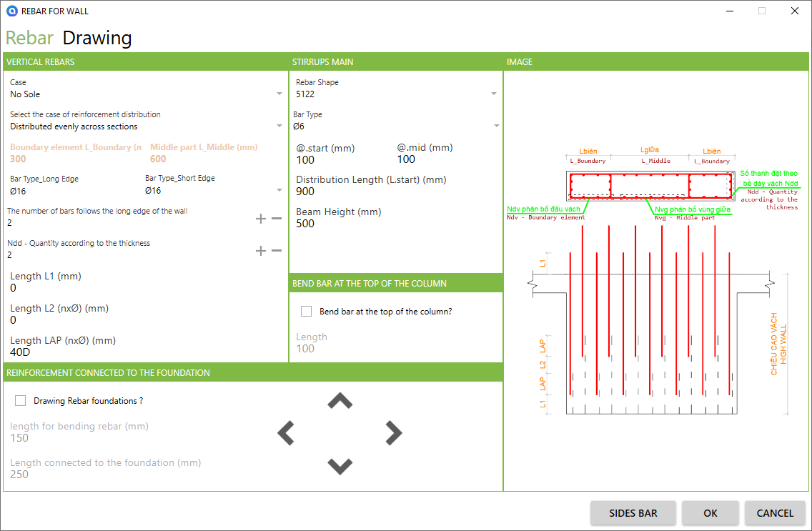The height and width of the screenshot is (531, 812).
Task: Enable Bend bar at top of column
Action: pyautogui.click(x=306, y=312)
